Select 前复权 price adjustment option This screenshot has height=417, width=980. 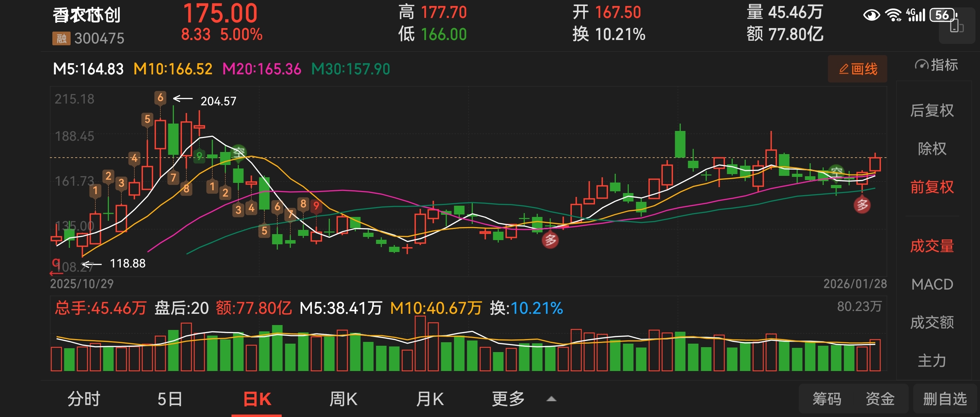932,187
